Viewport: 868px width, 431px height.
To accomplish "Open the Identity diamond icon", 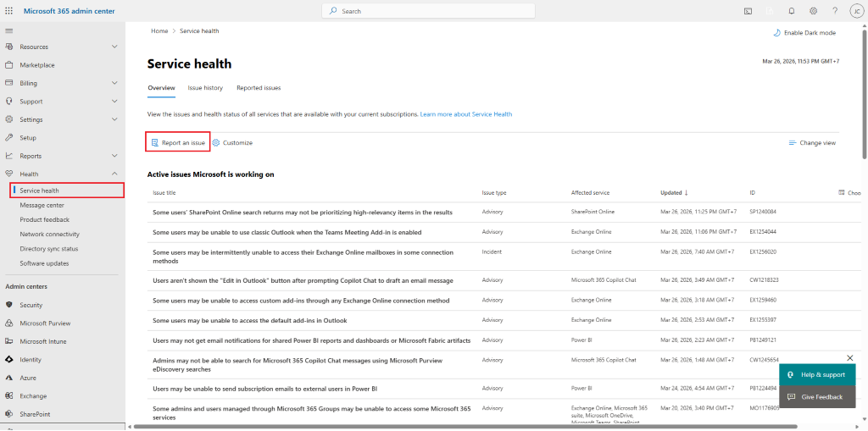I will click(x=8, y=360).
